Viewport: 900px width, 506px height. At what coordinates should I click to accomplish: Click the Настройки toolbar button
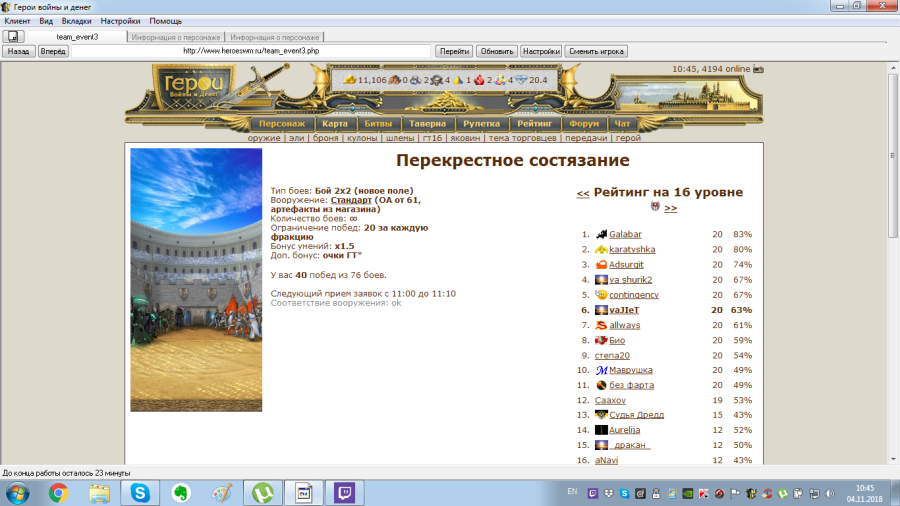[541, 52]
